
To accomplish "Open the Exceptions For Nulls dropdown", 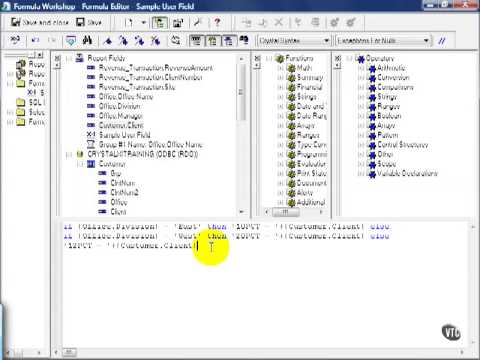I will 383,41.
